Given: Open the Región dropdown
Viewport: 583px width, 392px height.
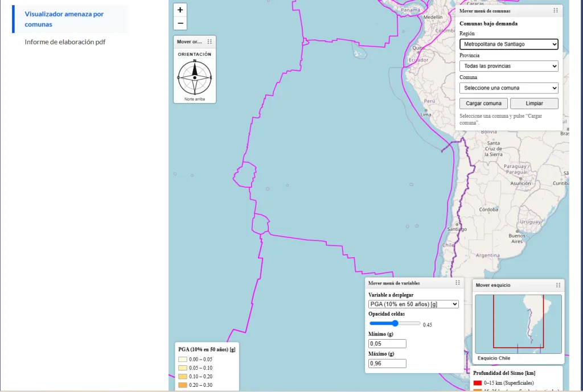Looking at the screenshot, I should coord(508,44).
